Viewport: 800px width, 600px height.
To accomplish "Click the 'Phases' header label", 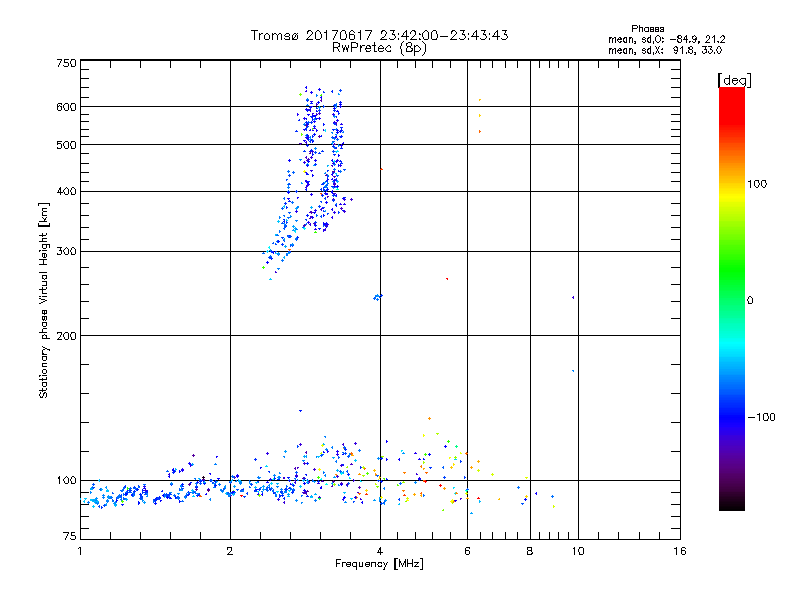I will [x=647, y=29].
